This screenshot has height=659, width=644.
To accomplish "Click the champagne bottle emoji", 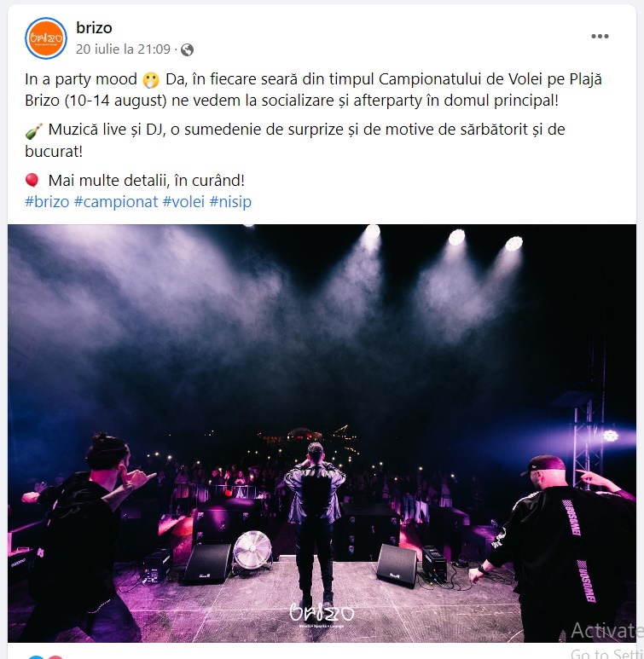I will pos(33,130).
